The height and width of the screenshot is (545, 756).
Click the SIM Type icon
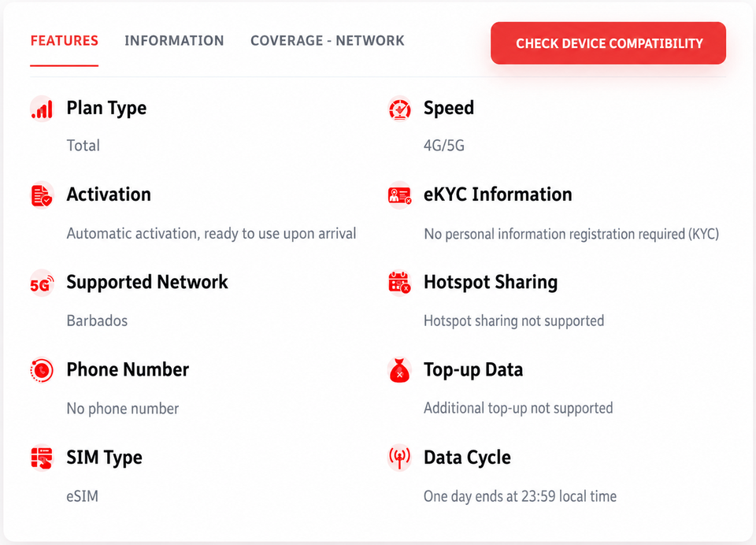(x=42, y=458)
